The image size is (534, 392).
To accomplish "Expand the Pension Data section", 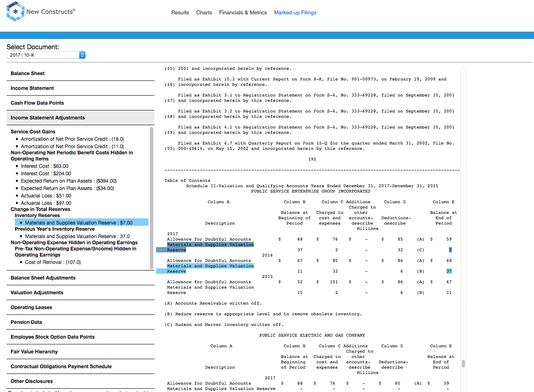I will (x=81, y=322).
